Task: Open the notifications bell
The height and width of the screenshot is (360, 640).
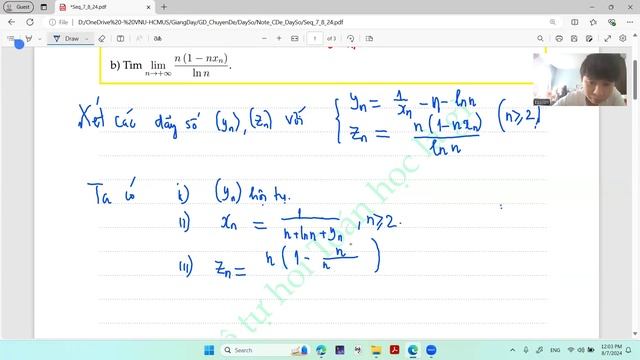Action: (x=629, y=350)
